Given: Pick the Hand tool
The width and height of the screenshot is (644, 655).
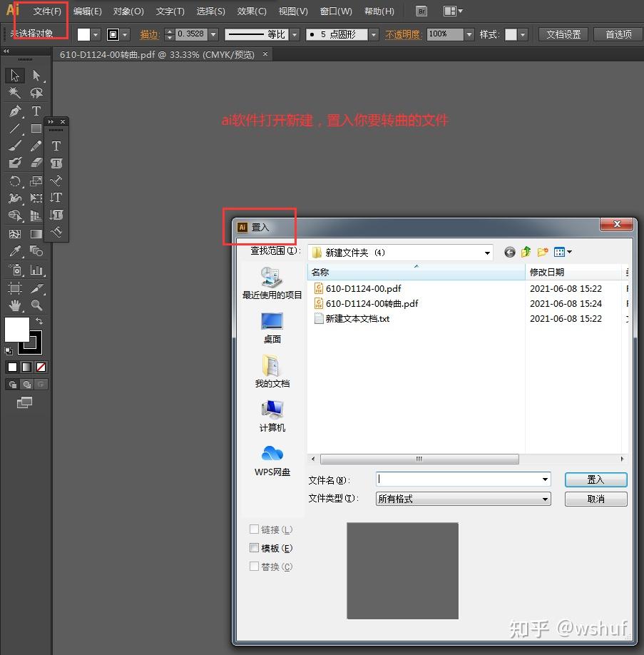Looking at the screenshot, I should coord(14,305).
